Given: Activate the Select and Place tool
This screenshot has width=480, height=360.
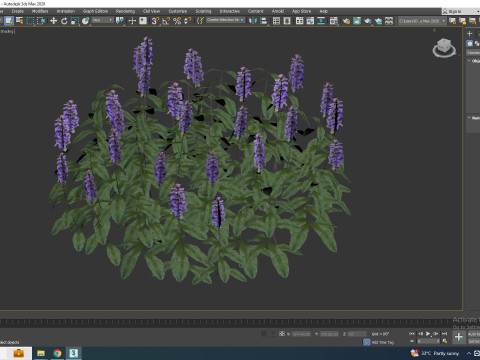Looking at the screenshot, I should pyautogui.click(x=85, y=21).
